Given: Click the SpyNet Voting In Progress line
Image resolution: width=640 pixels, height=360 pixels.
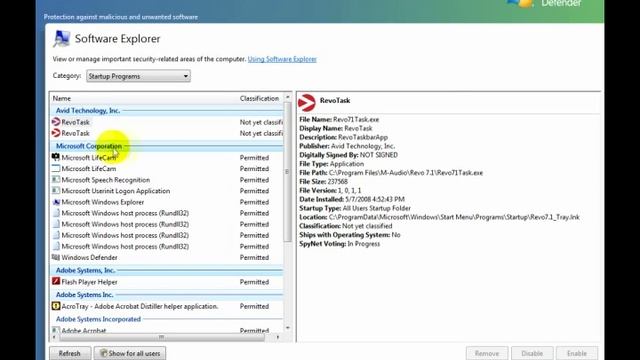Looking at the screenshot, I should click(340, 244).
